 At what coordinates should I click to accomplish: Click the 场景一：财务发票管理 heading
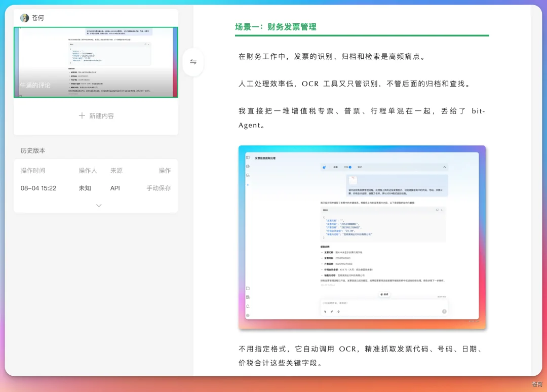tap(276, 27)
